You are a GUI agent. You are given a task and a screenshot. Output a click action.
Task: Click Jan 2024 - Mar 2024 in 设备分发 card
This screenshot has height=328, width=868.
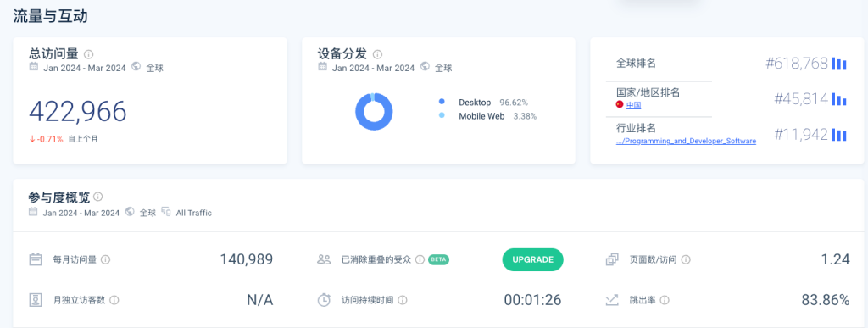click(374, 68)
